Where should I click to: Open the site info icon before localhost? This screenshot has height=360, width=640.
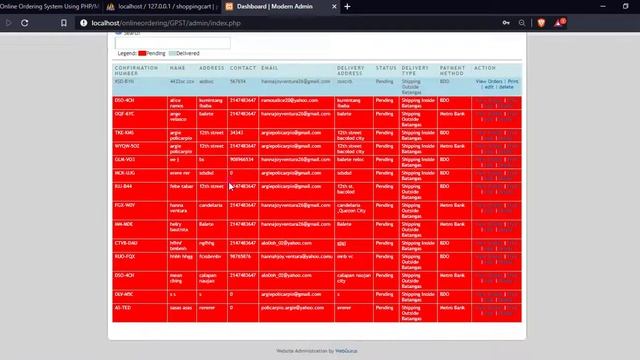point(84,23)
